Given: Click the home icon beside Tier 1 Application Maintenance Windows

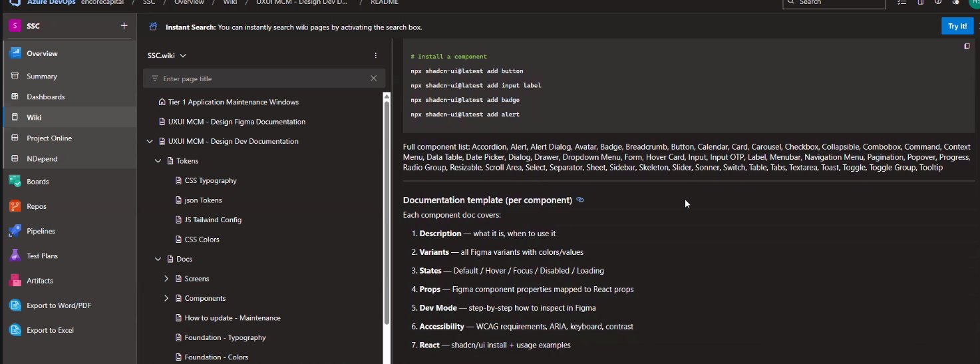Looking at the screenshot, I should [x=162, y=102].
